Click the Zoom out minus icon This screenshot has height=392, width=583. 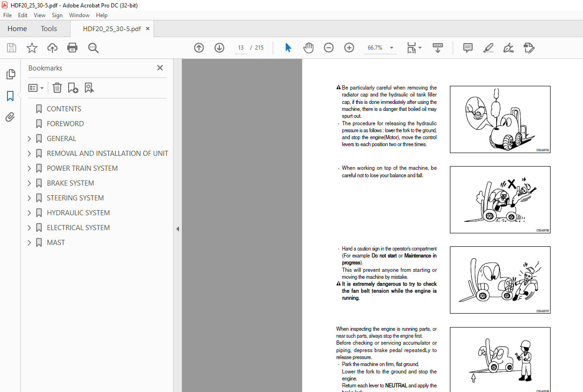tap(329, 48)
